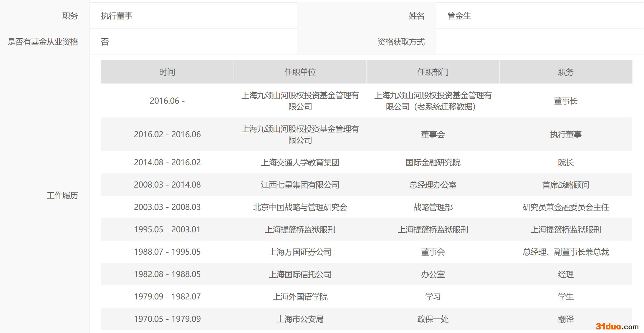Click 执行董事 in the top position field

pyautogui.click(x=117, y=16)
